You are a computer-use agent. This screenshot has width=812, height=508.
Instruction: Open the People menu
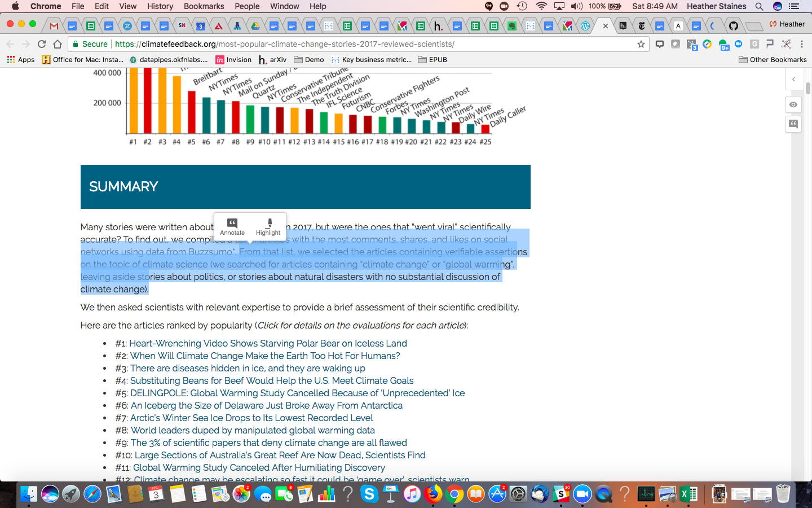247,6
